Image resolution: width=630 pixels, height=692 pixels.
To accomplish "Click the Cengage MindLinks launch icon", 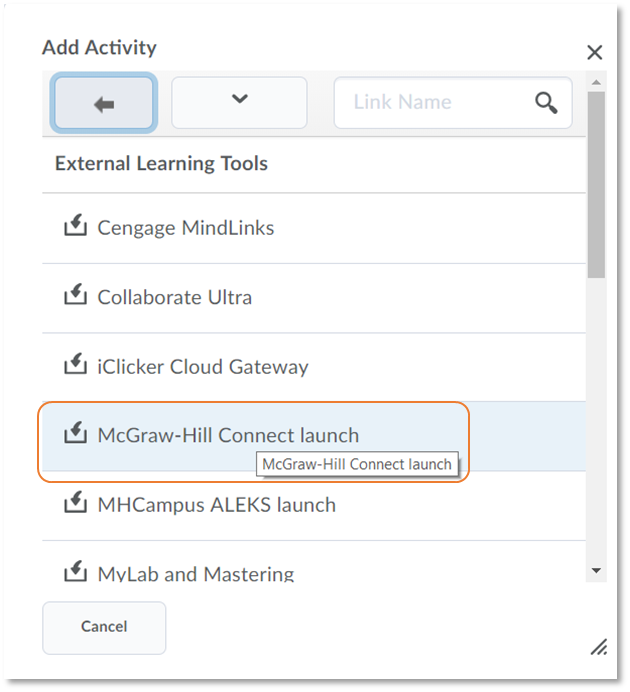I will point(75,226).
